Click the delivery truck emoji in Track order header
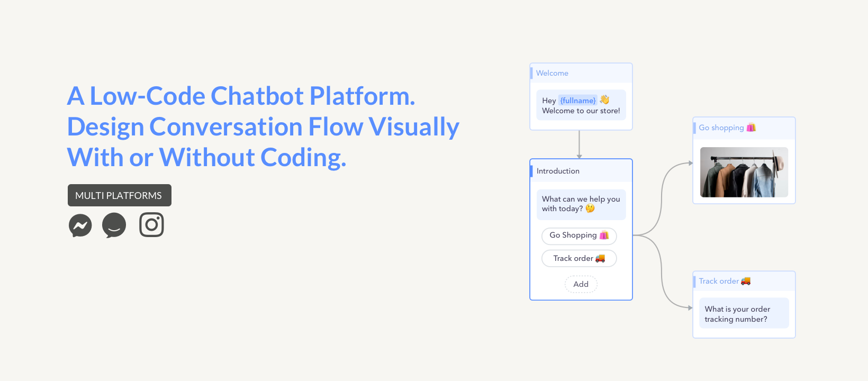Image resolution: width=868 pixels, height=381 pixels. 746,281
